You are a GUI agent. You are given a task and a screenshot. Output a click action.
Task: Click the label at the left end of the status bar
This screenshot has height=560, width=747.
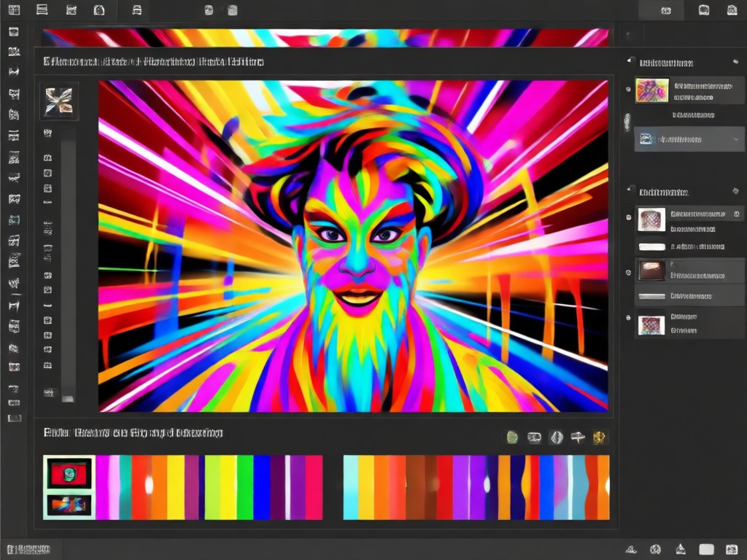(28, 550)
